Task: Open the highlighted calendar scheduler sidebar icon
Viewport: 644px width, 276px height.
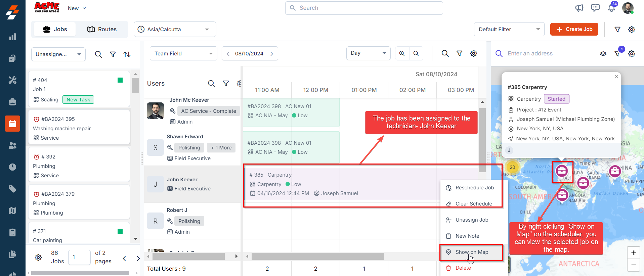Action: 12,124
